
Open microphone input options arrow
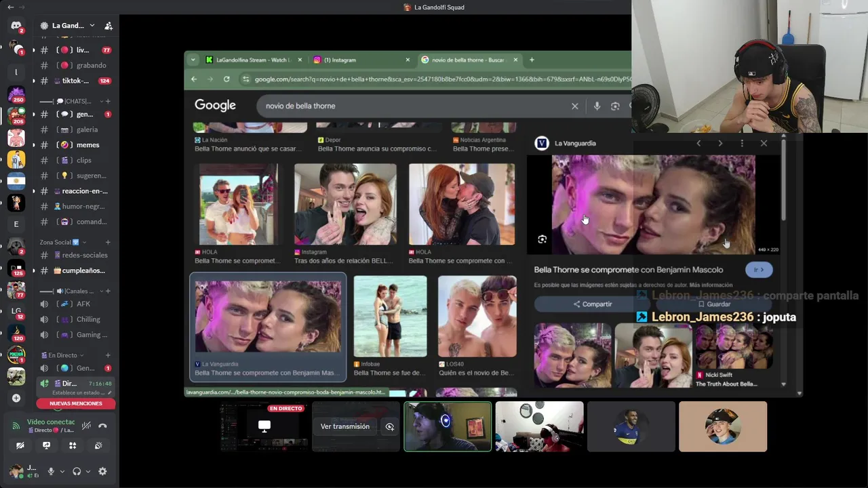pyautogui.click(x=62, y=471)
